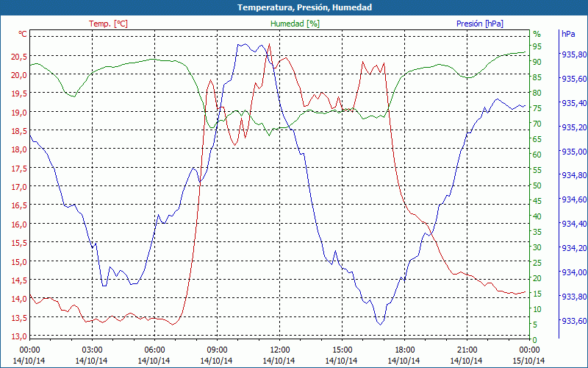Click the 19,5 temperature axis value
Image resolution: width=588 pixels, height=368 pixels.
[x=19, y=93]
